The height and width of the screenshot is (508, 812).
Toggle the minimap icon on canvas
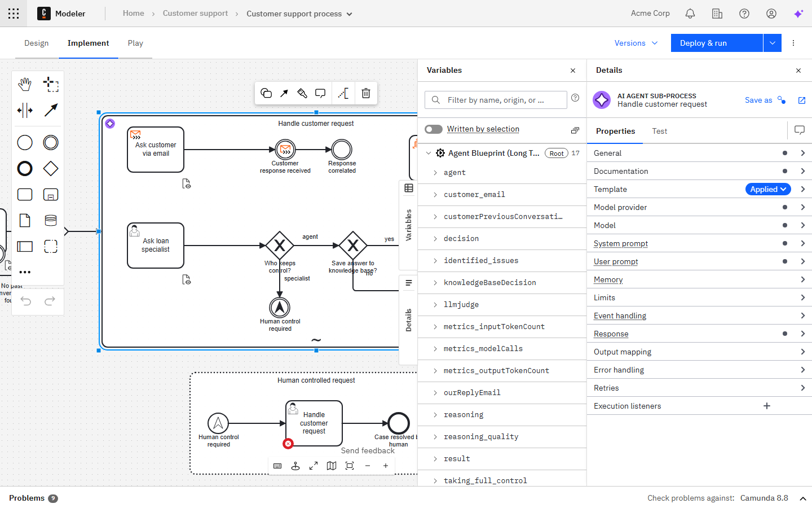[332, 466]
